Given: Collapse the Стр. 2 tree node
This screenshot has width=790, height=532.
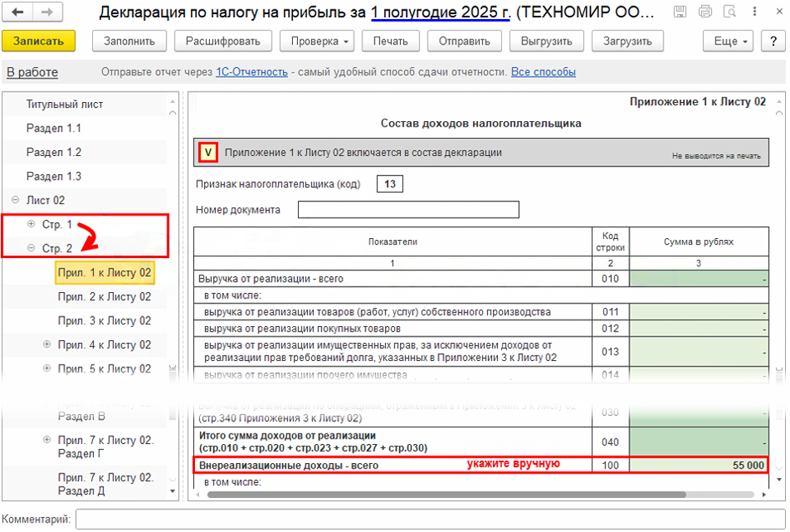Looking at the screenshot, I should coord(31,248).
